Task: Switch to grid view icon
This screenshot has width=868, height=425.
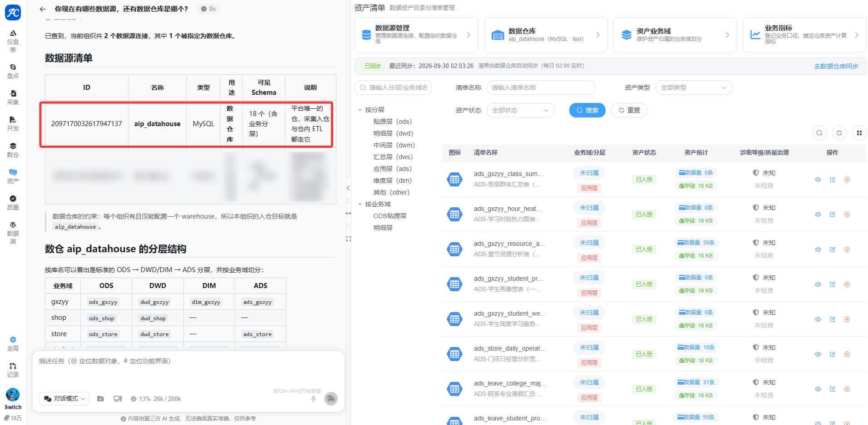Action: [x=859, y=133]
